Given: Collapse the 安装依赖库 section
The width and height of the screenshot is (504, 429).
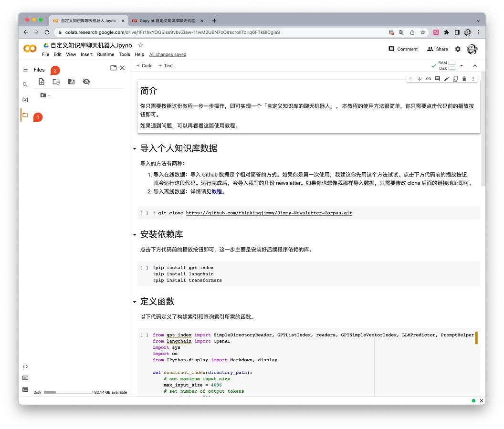Looking at the screenshot, I should point(135,235).
